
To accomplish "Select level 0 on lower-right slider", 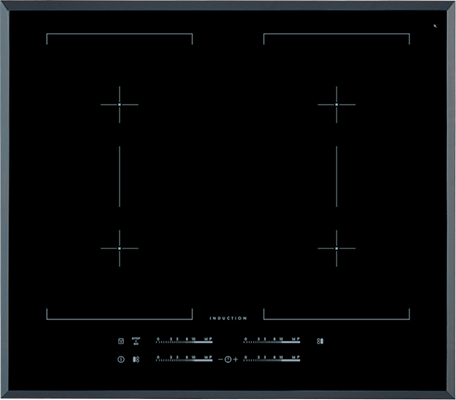I will (246, 357).
